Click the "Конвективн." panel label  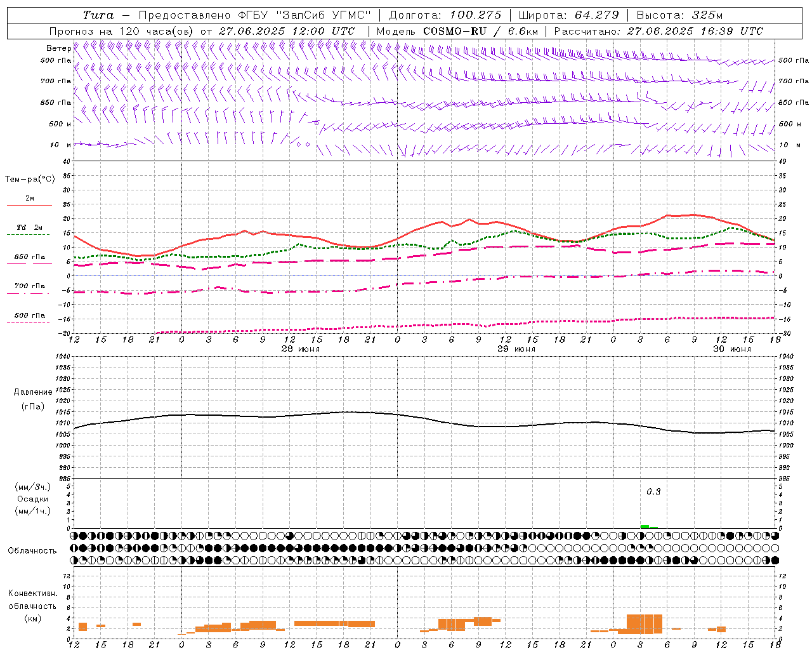pyautogui.click(x=32, y=594)
